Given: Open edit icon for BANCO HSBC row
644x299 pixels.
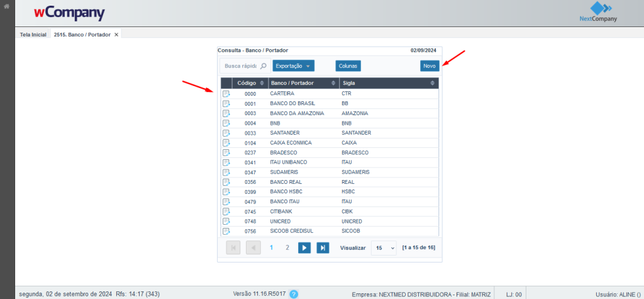Looking at the screenshot, I should (226, 192).
